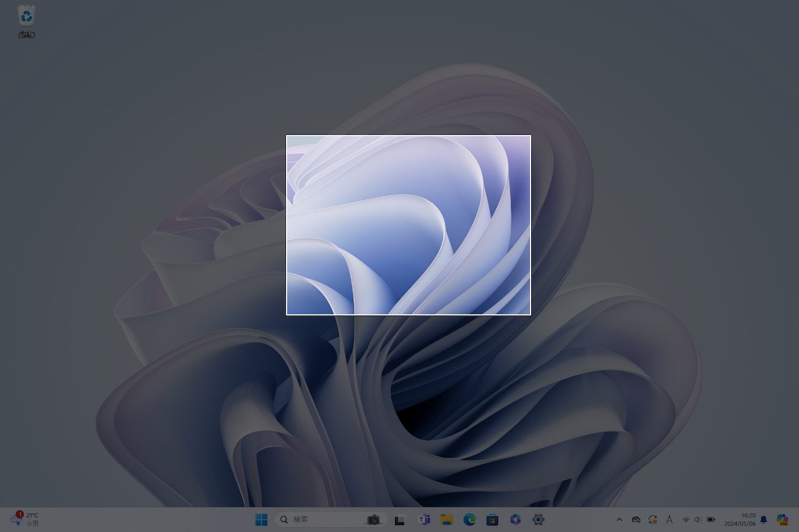Open Microsoft Store from the taskbar

pos(493,520)
